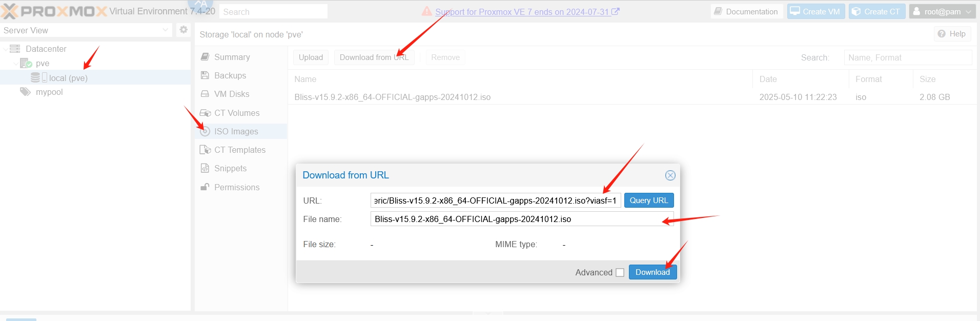
Task: Start the download with Download button
Action: point(653,272)
